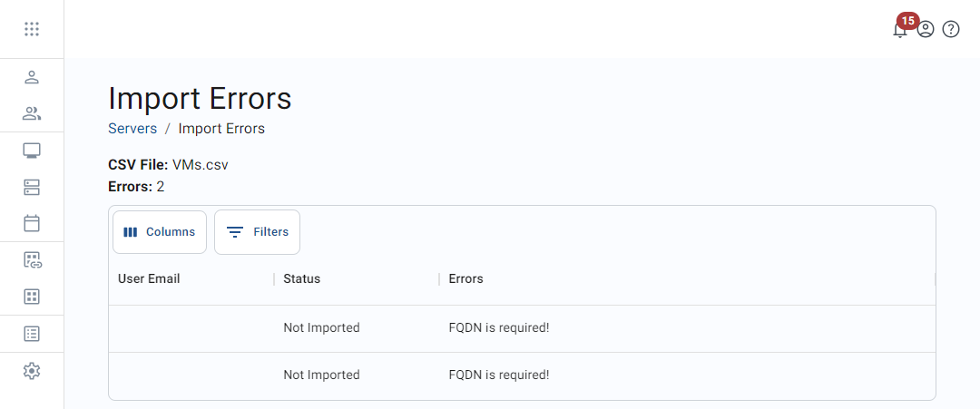Sort by the User Email column header

[x=149, y=278]
